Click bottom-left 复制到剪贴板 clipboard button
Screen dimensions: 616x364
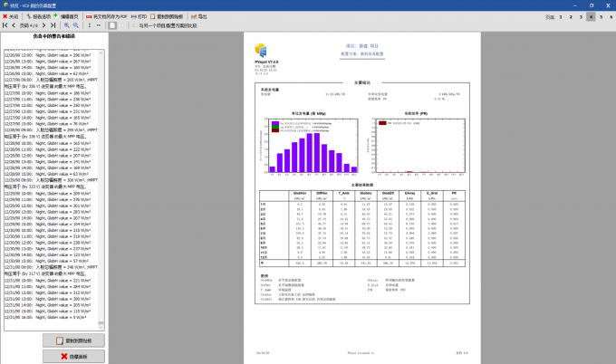click(74, 340)
